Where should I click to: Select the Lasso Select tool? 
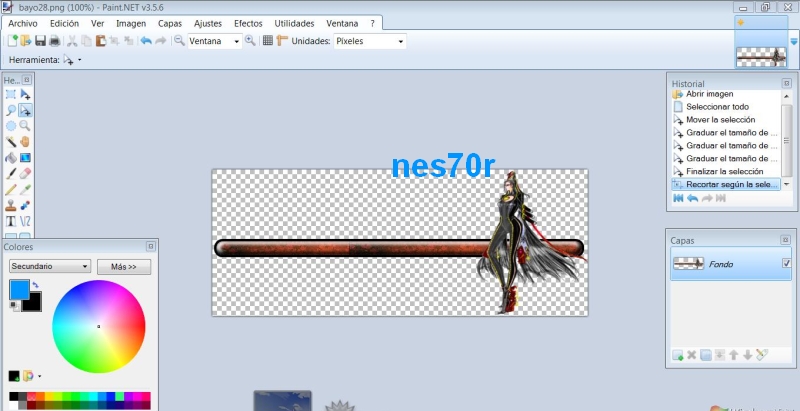point(11,110)
